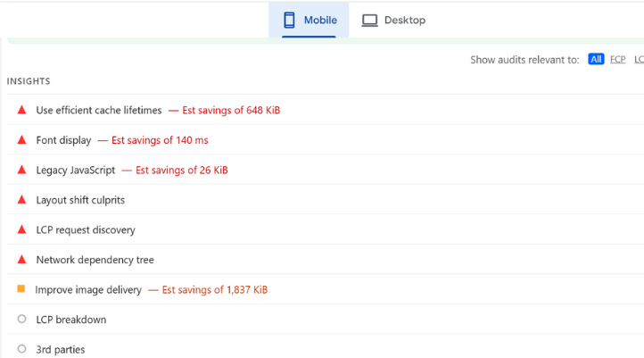
Task: Click red triangle next to Layout shift culprits
Action: pos(21,200)
